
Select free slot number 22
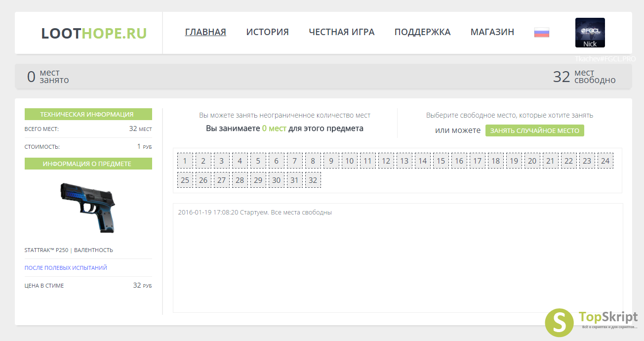coord(569,161)
